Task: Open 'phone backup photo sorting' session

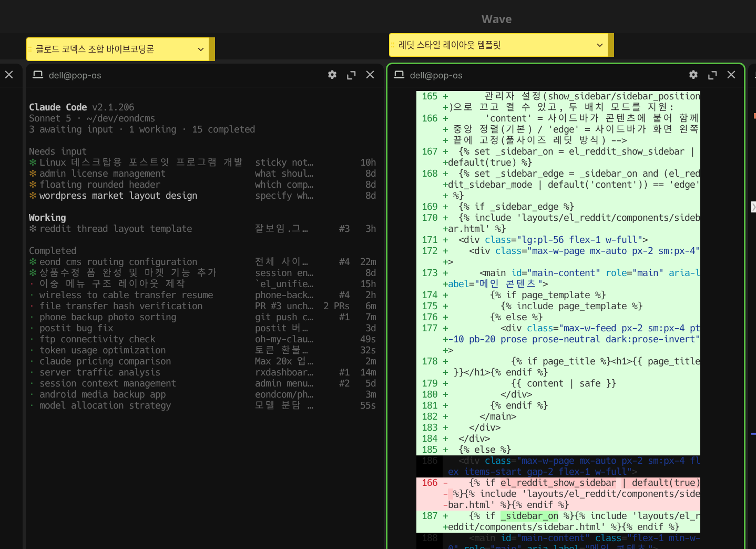Action: point(202,317)
